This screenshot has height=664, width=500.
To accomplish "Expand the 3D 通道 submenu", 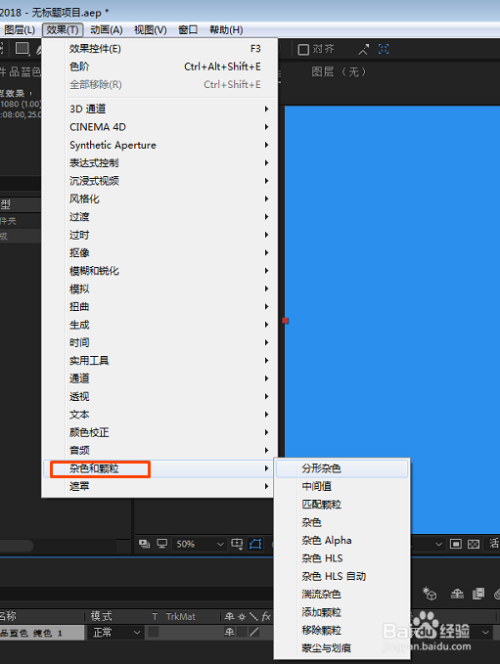I will coord(160,109).
